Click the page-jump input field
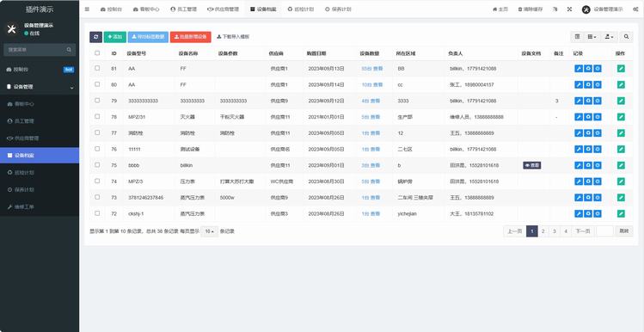644x332 pixels. (604, 231)
